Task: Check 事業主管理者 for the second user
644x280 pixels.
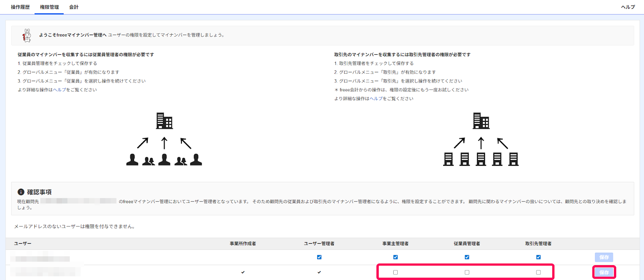Action: 395,272
